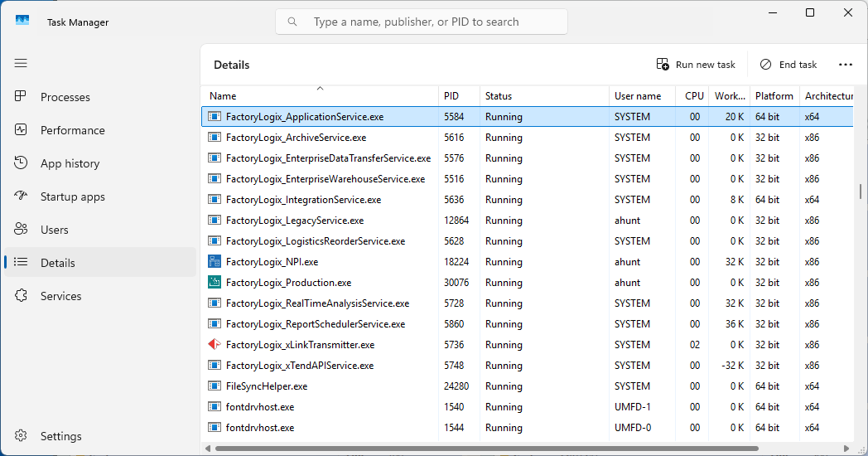Image resolution: width=868 pixels, height=456 pixels.
Task: Click the horizontal scrollbar left arrow
Action: [x=208, y=449]
